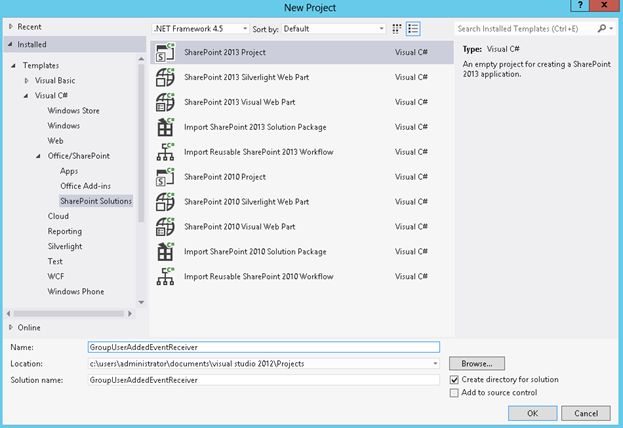
Task: Open the Sort by Default dropdown
Action: tap(333, 29)
